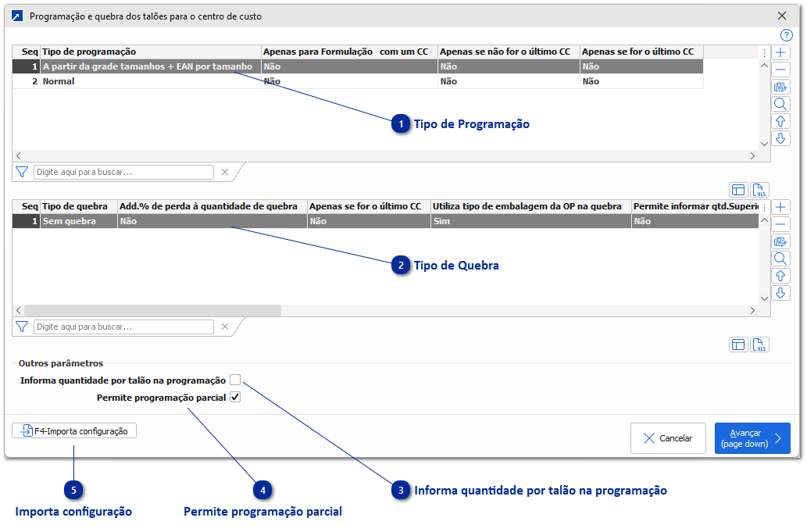
Task: Open layout options for the programação grid
Action: (x=738, y=190)
